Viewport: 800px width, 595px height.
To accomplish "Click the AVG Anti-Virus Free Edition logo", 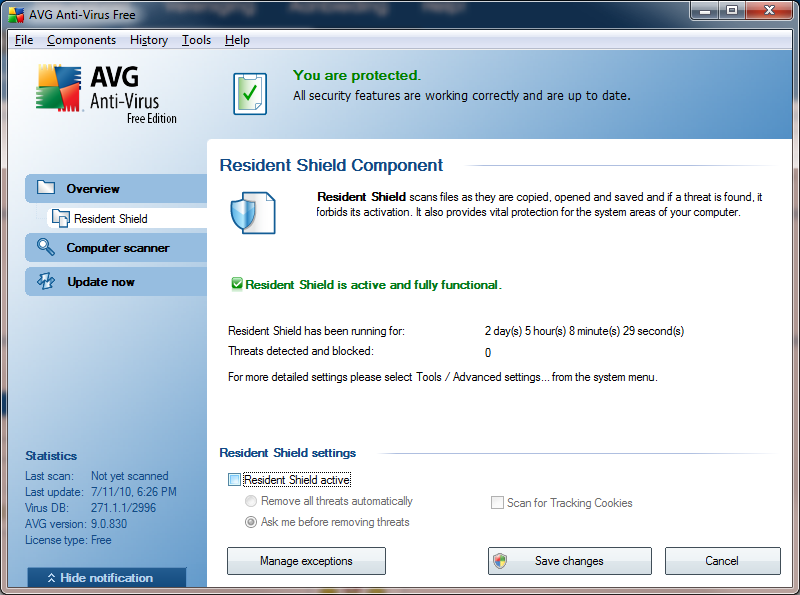I will [x=107, y=94].
